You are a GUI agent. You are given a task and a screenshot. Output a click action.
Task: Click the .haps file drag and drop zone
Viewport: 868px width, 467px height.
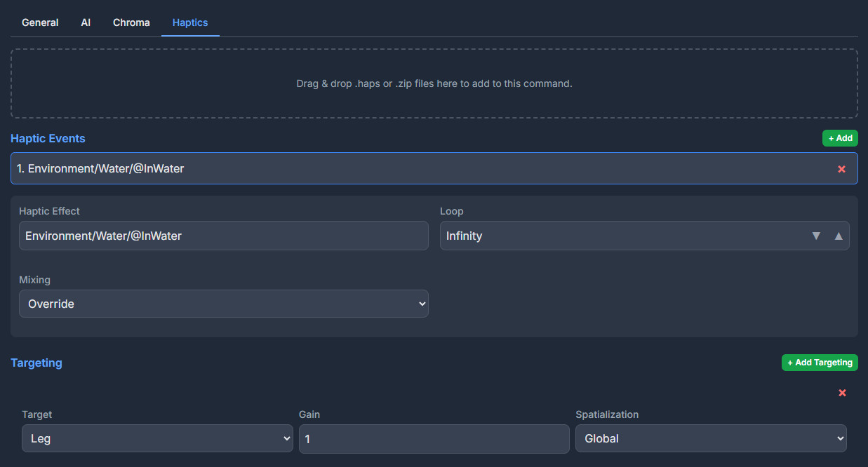tap(434, 83)
